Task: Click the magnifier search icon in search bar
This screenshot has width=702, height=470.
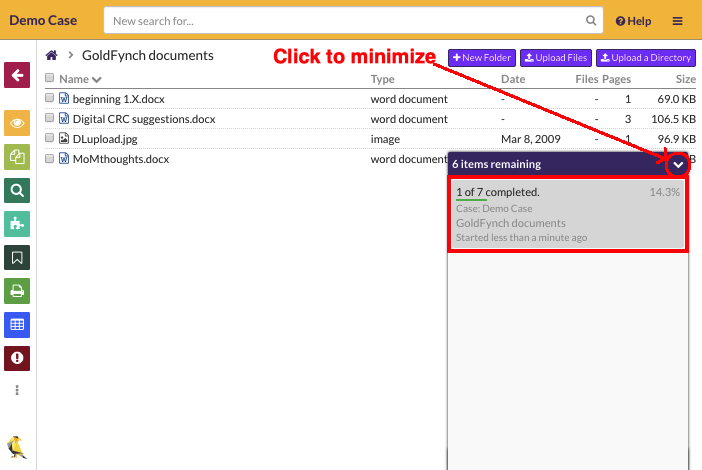Action: [591, 21]
